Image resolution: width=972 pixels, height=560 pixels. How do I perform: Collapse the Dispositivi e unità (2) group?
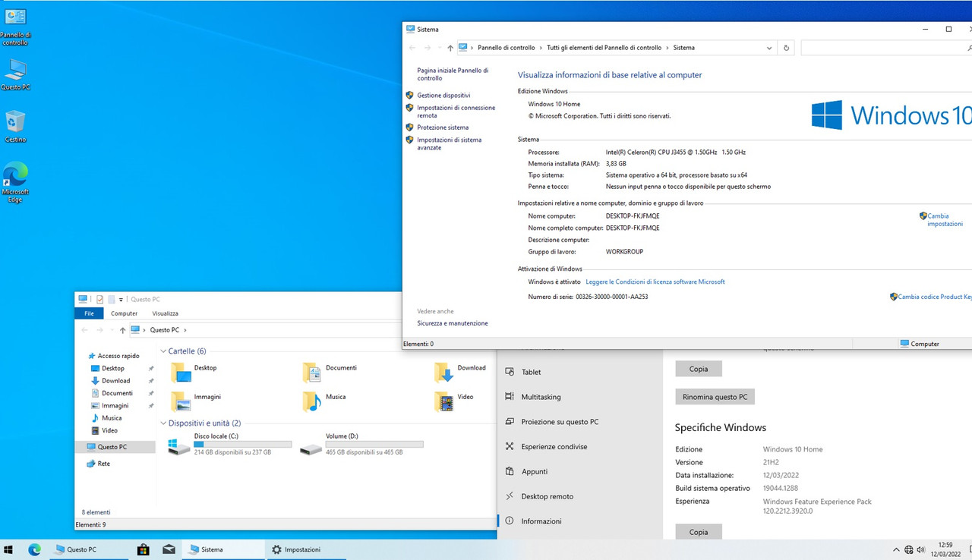163,423
